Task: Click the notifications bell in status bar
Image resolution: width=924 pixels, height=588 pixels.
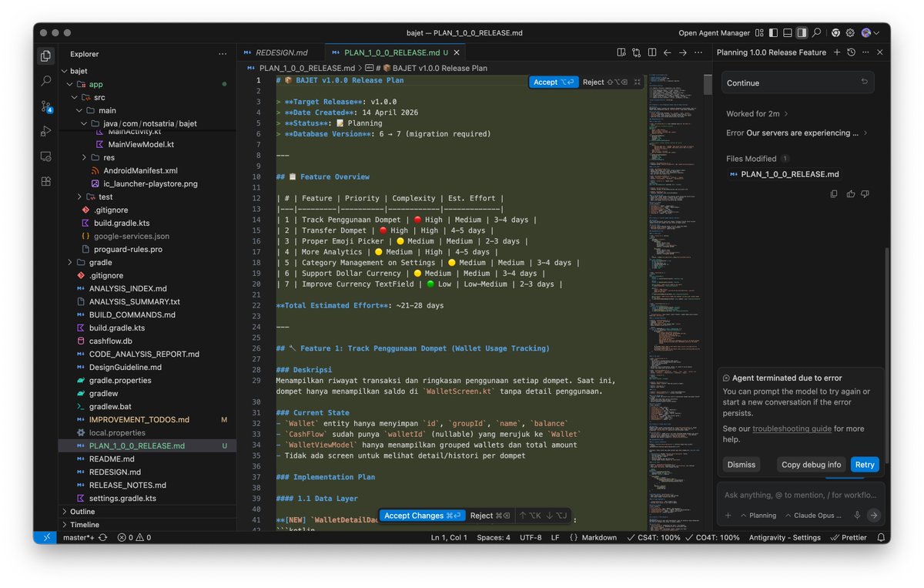Action: pyautogui.click(x=881, y=537)
